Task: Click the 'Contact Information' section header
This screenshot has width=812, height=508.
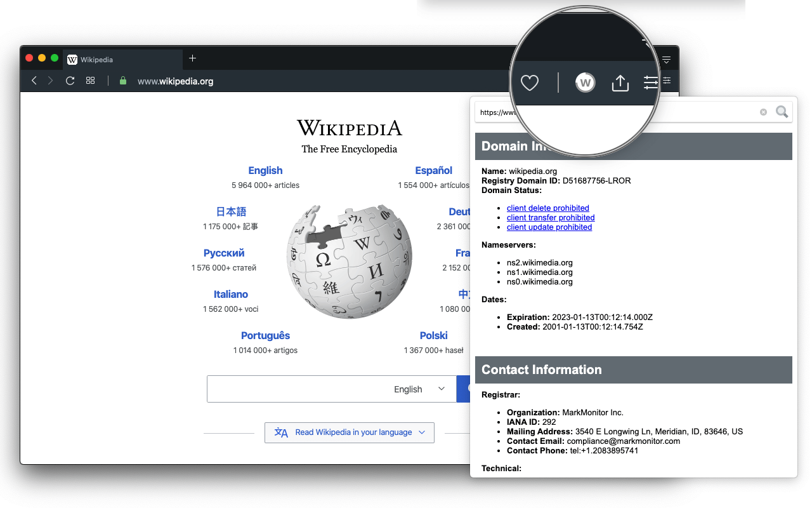Action: tap(634, 370)
